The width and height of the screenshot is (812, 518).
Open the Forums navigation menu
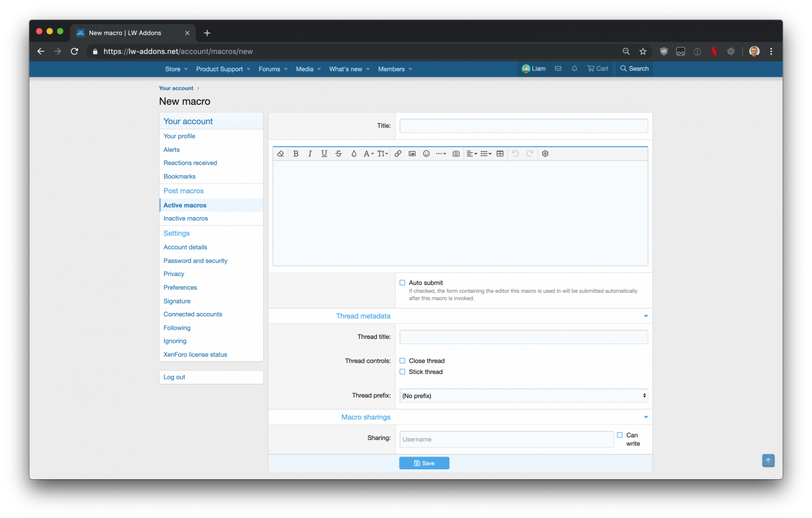(273, 69)
